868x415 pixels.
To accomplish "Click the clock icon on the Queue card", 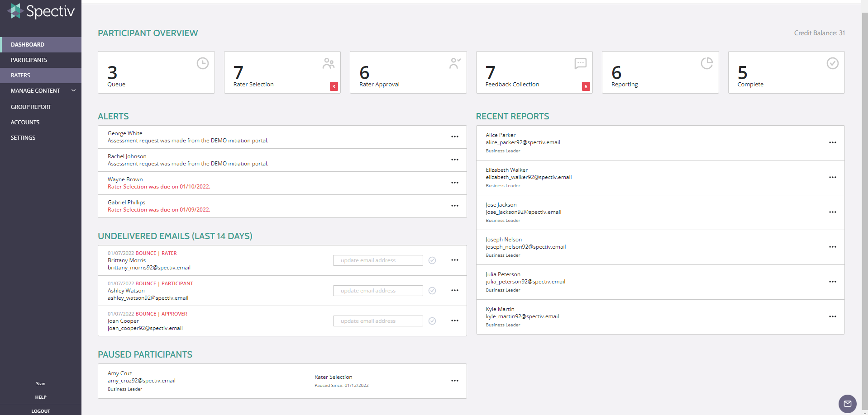I will (x=202, y=63).
